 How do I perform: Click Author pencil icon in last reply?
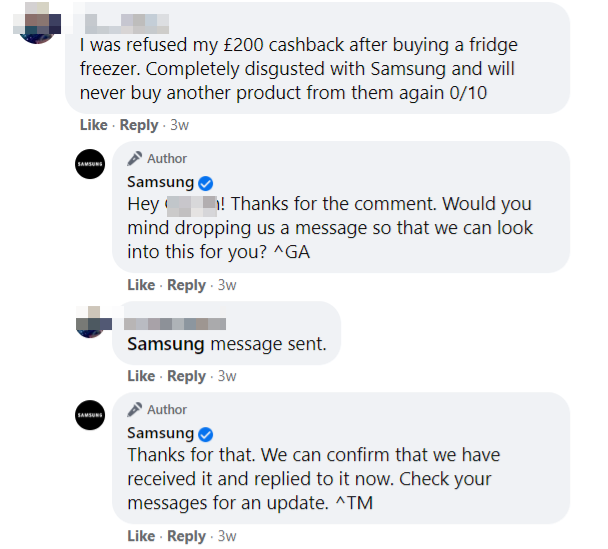[x=135, y=410]
